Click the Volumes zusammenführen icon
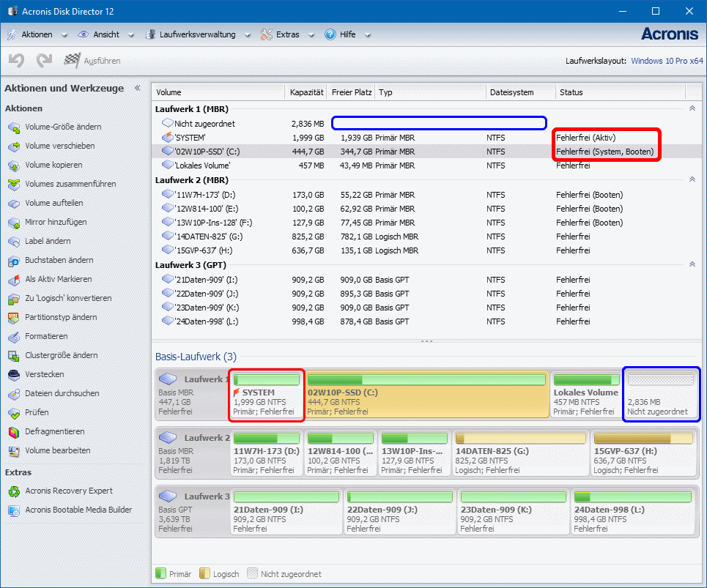The width and height of the screenshot is (707, 588). click(x=14, y=185)
